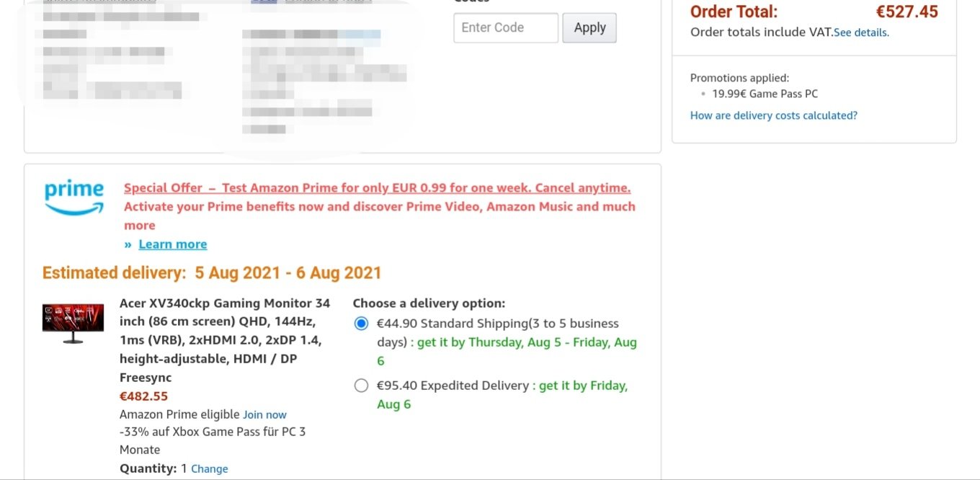Click the Order Total amount €527.45

(907, 12)
